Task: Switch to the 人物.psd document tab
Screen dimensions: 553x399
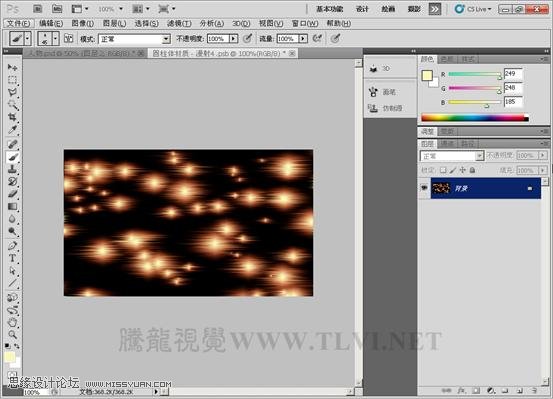Action: pos(85,53)
